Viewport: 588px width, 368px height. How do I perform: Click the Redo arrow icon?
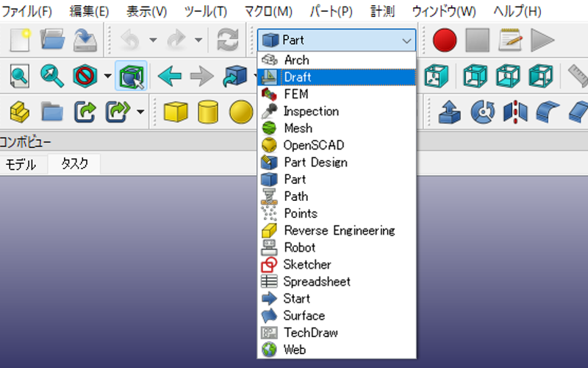coord(177,40)
